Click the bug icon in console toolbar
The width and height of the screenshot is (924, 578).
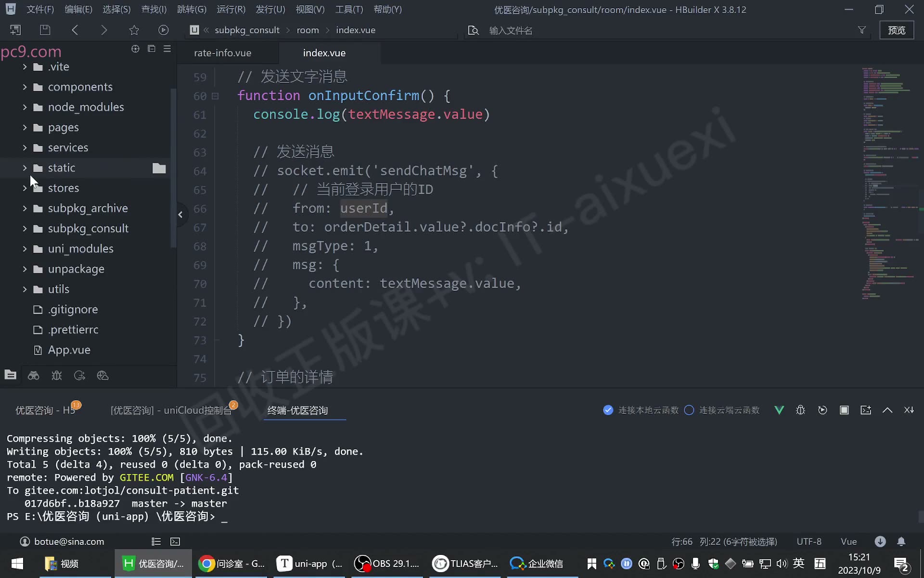(800, 410)
